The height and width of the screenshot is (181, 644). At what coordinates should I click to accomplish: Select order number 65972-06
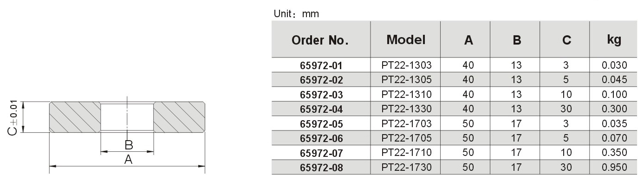pos(321,138)
